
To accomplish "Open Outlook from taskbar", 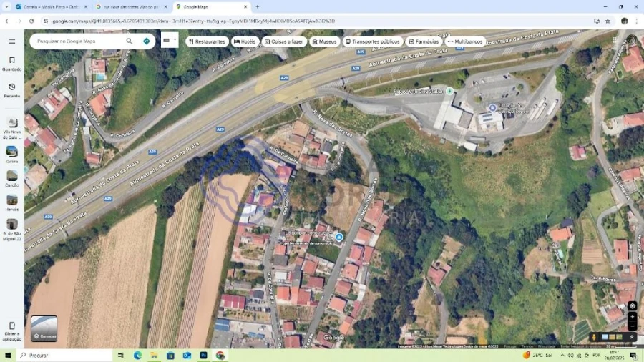I will [187, 356].
